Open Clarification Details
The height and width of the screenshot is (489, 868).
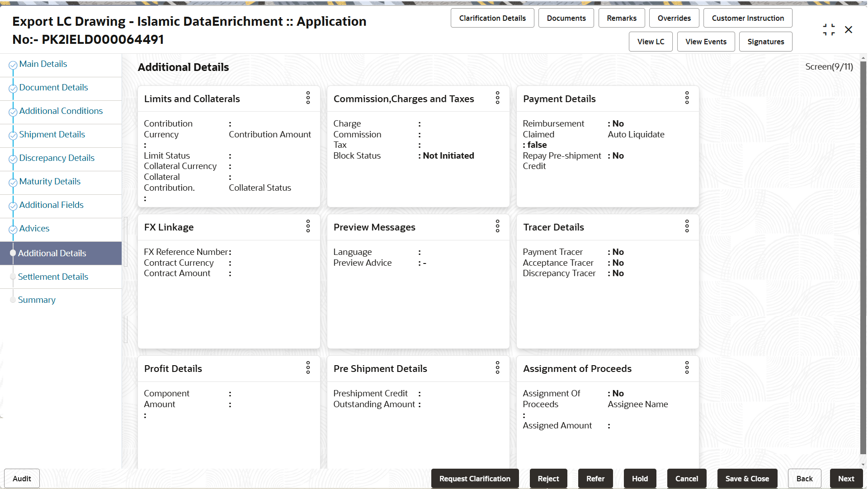coord(492,18)
